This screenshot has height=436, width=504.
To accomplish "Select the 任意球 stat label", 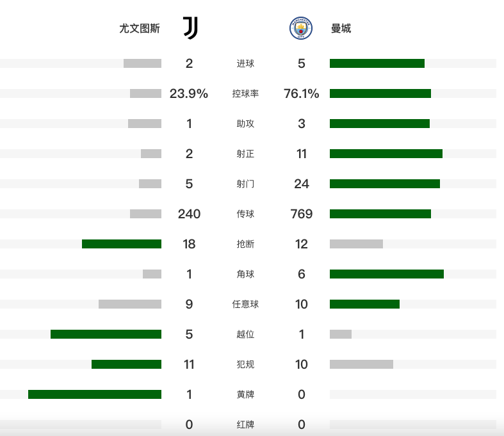I will point(245,304).
